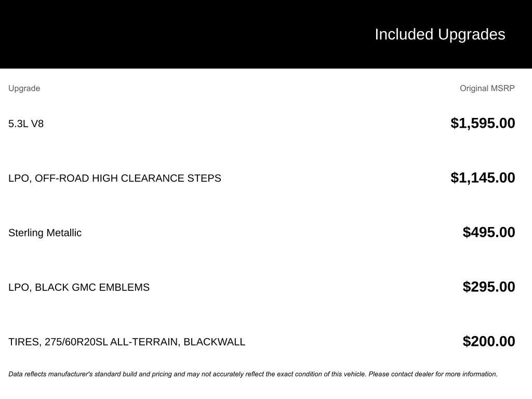Click the BLACKWALL text
This screenshot has width=532, height=399.
coord(214,342)
